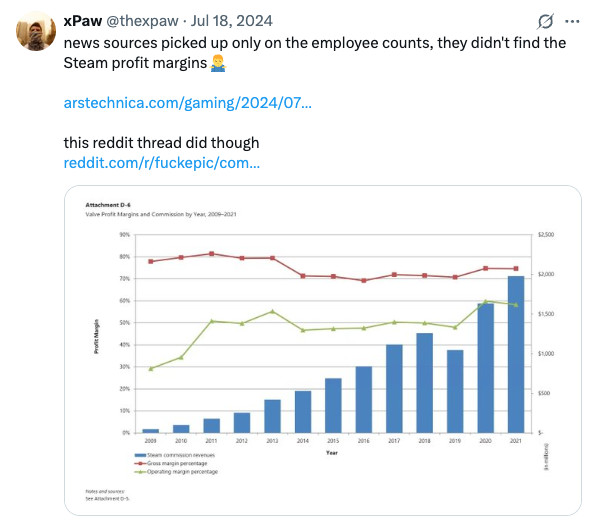Click the 2019 Steam commission bar
This screenshot has height=524, width=598.
(x=455, y=391)
